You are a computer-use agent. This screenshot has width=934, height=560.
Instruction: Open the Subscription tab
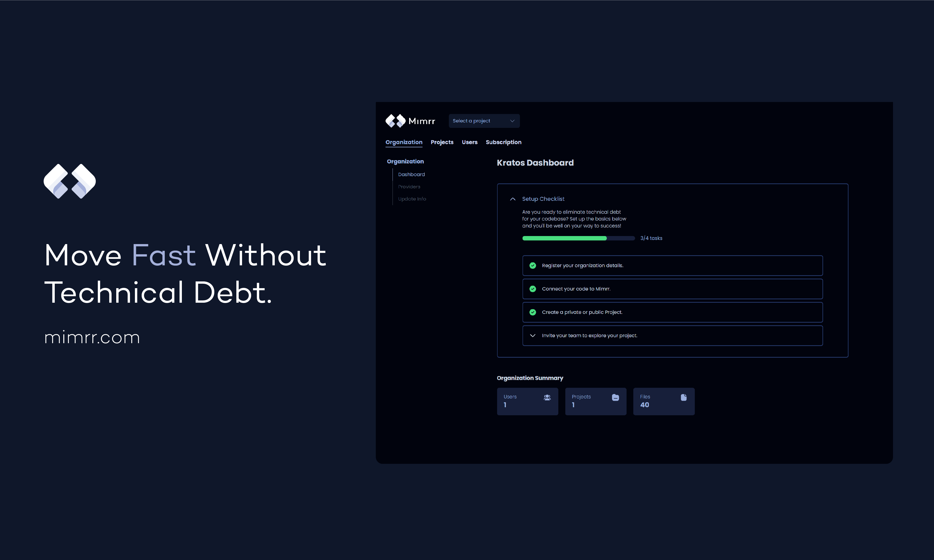[x=503, y=142]
